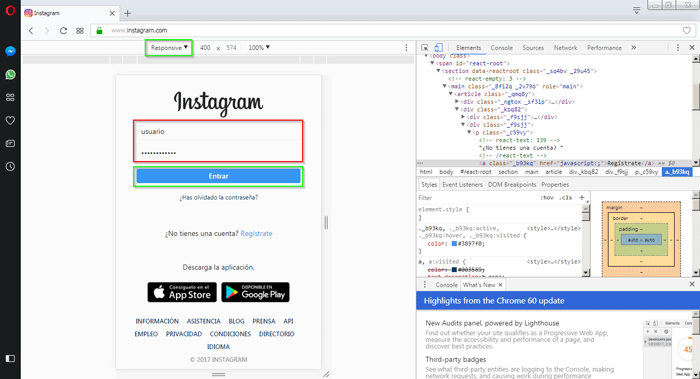The width and height of the screenshot is (700, 379).
Task: Add new style rule plus icon
Action: click(582, 197)
